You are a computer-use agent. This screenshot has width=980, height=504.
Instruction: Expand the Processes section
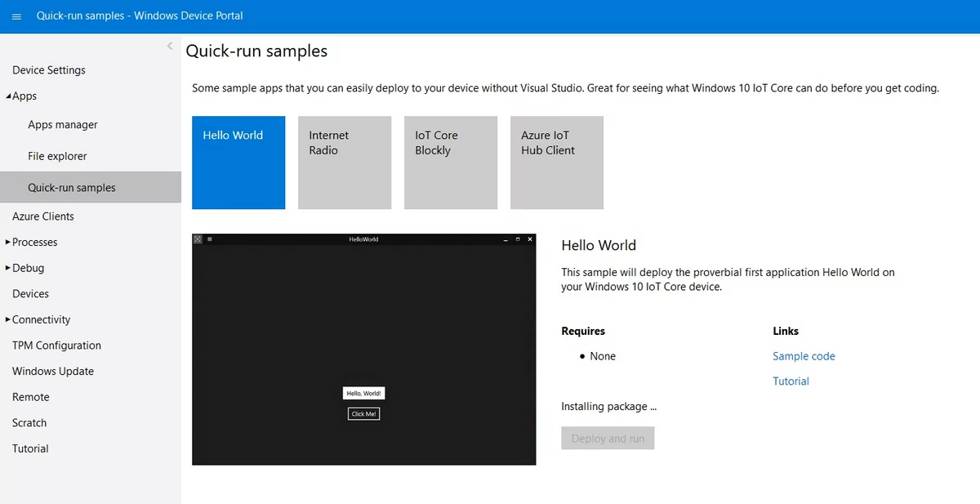pyautogui.click(x=8, y=242)
